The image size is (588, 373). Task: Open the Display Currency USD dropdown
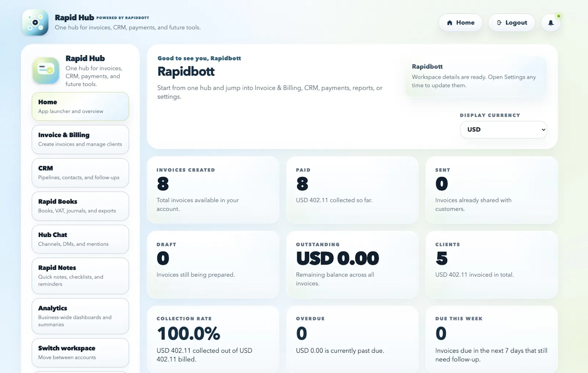(503, 129)
